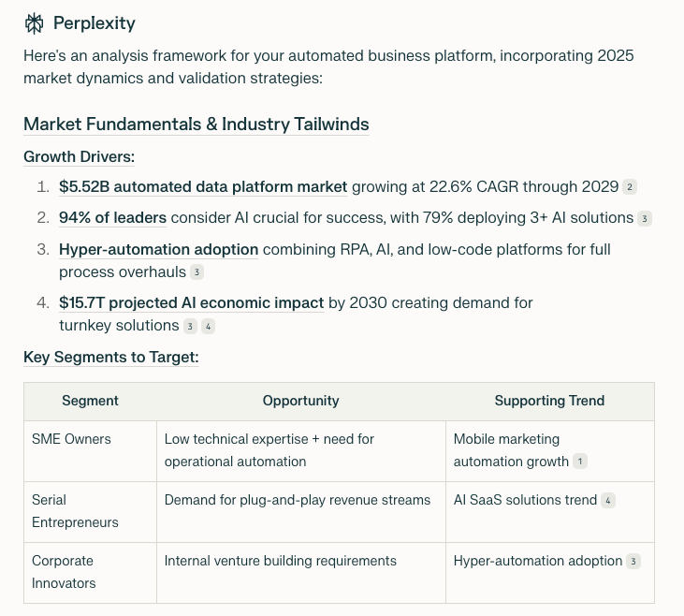This screenshot has width=684, height=616.
Task: Click the Key Segments to Target subheading
Action: pos(110,357)
